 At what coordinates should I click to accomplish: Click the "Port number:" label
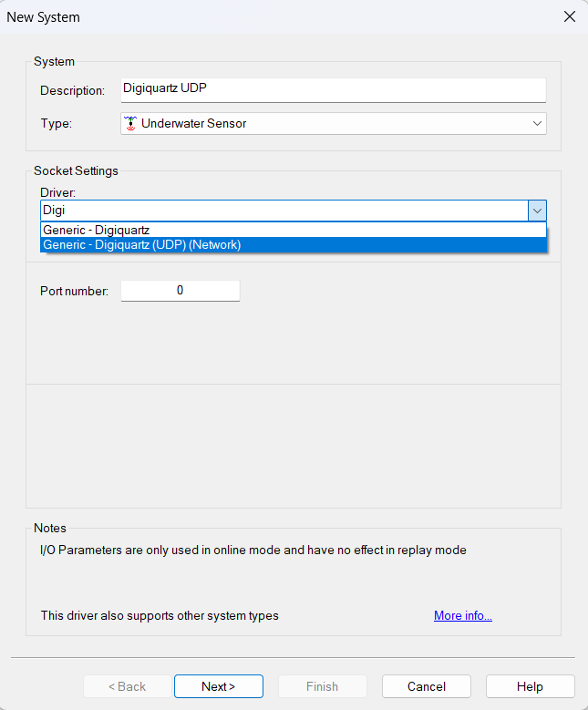[74, 291]
